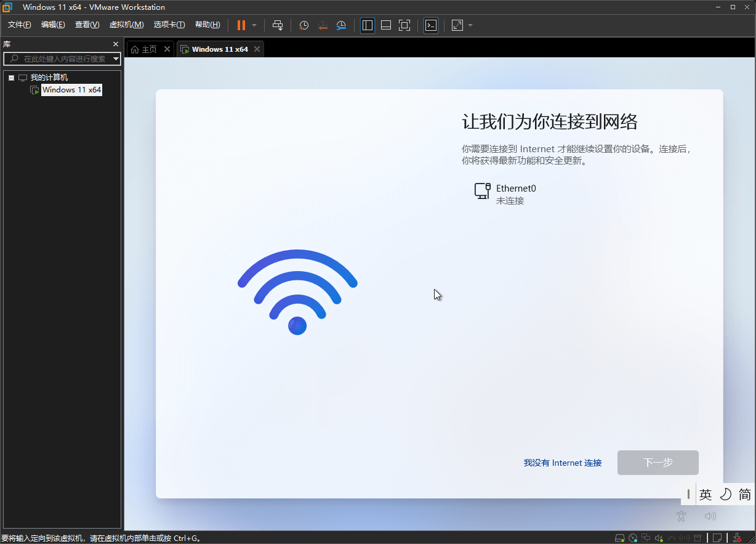This screenshot has height=544, width=756.
Task: Toggle the thumbnail bar view button
Action: click(386, 25)
